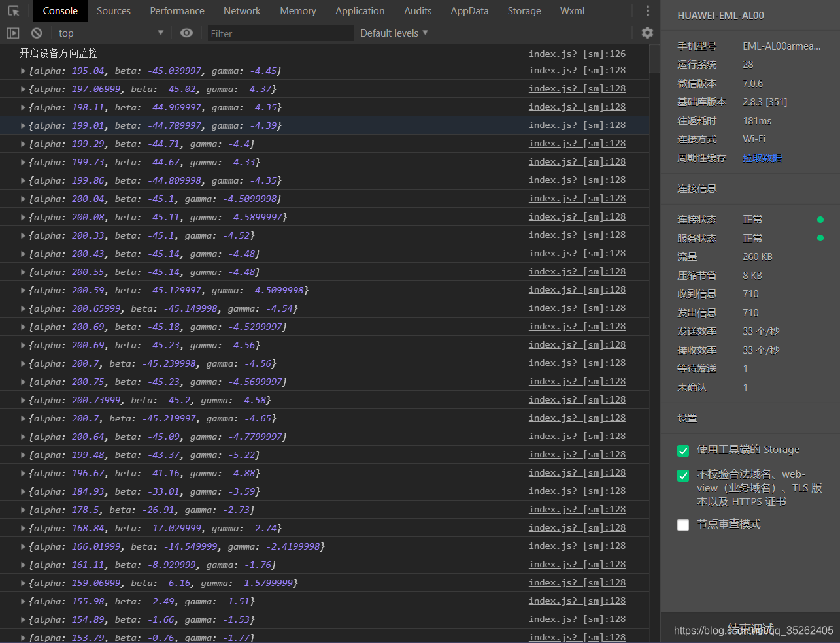The width and height of the screenshot is (840, 643).
Task: Switch to the Console tab
Action: [60, 11]
